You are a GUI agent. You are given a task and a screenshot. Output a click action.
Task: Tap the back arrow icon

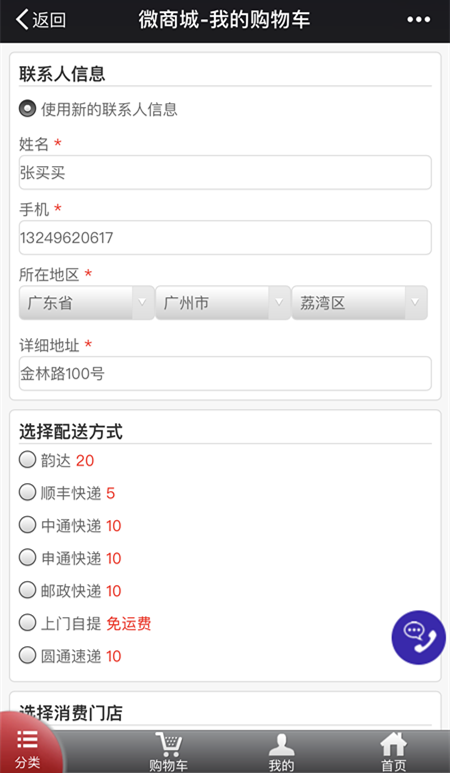pos(22,20)
